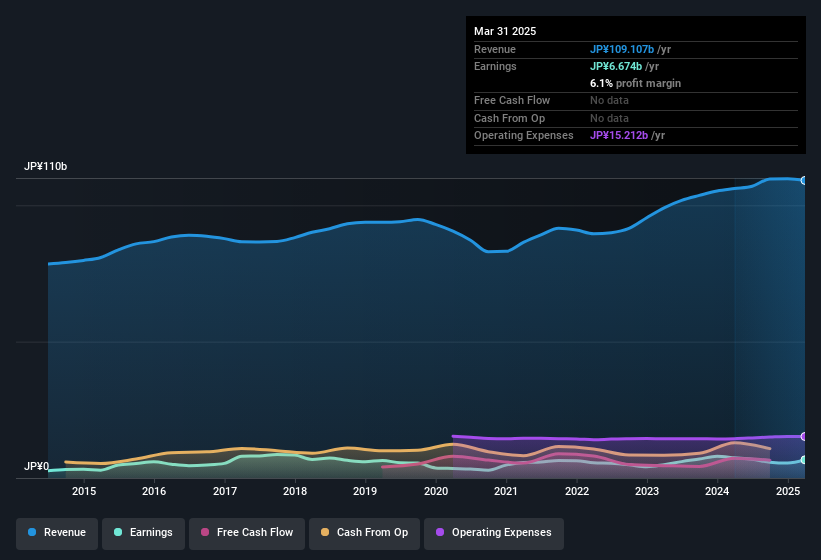
Task: Click the JP¥15.212b operating expenses value
Action: point(619,136)
